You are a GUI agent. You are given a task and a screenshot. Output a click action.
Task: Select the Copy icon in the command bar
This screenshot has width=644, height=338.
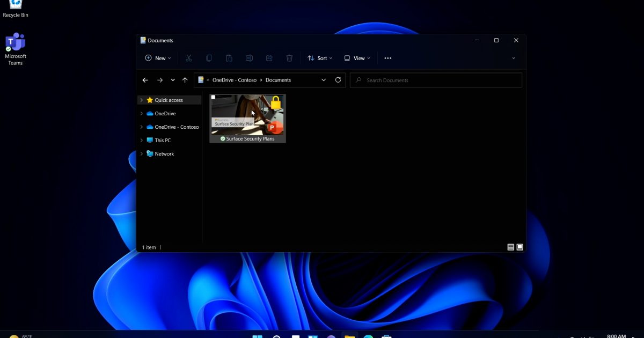point(209,57)
